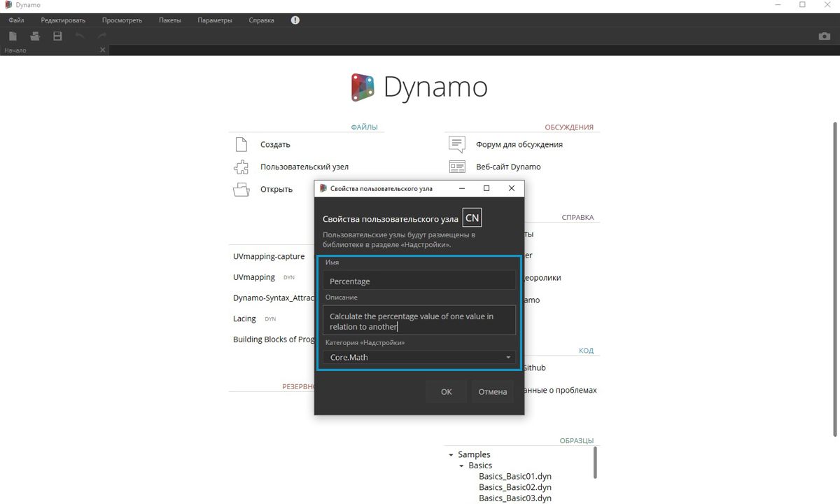Click the CN badge in the dialog
Image resolution: width=840 pixels, height=504 pixels.
pyautogui.click(x=472, y=218)
